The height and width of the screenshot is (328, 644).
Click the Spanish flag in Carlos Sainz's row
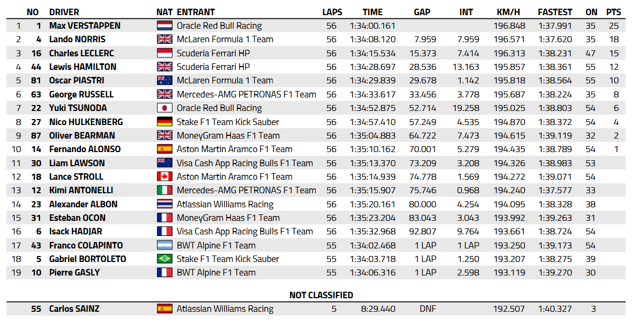pos(164,309)
